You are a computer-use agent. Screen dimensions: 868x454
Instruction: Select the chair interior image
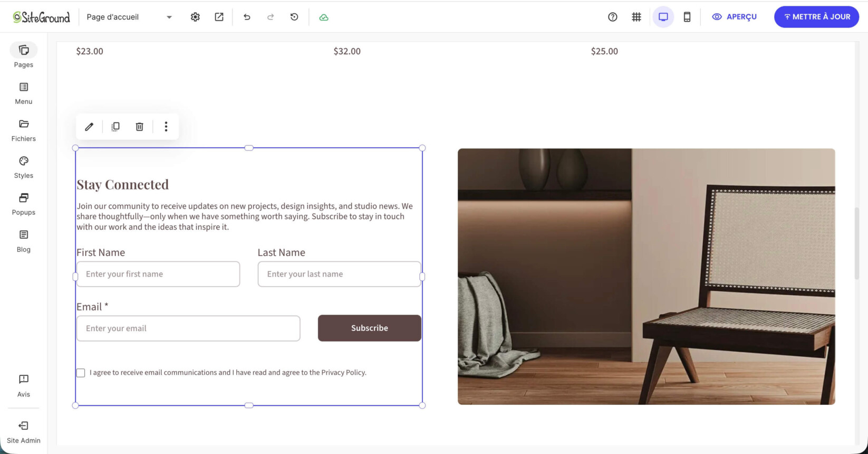pos(647,277)
